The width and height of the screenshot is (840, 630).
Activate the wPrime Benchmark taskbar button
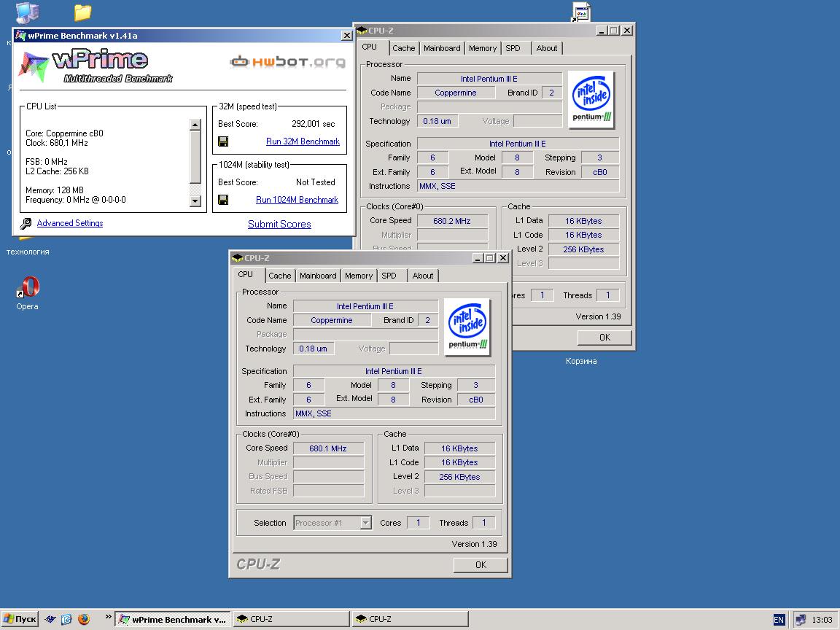coord(173,619)
